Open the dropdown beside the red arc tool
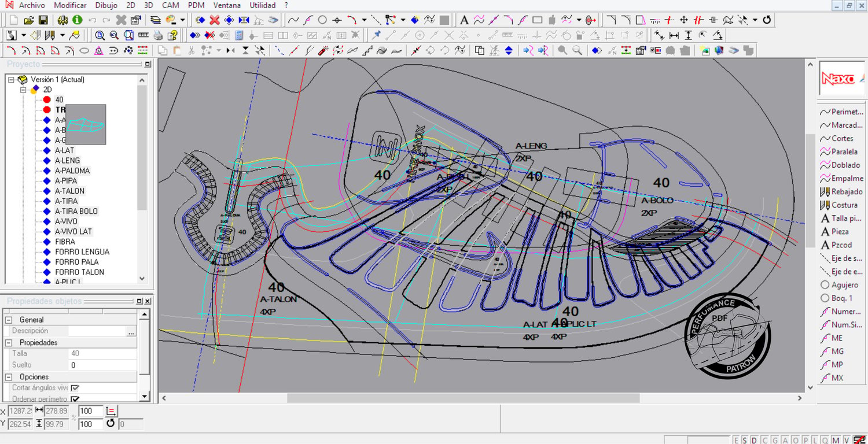Screen dimensions: 868x444 364,20
